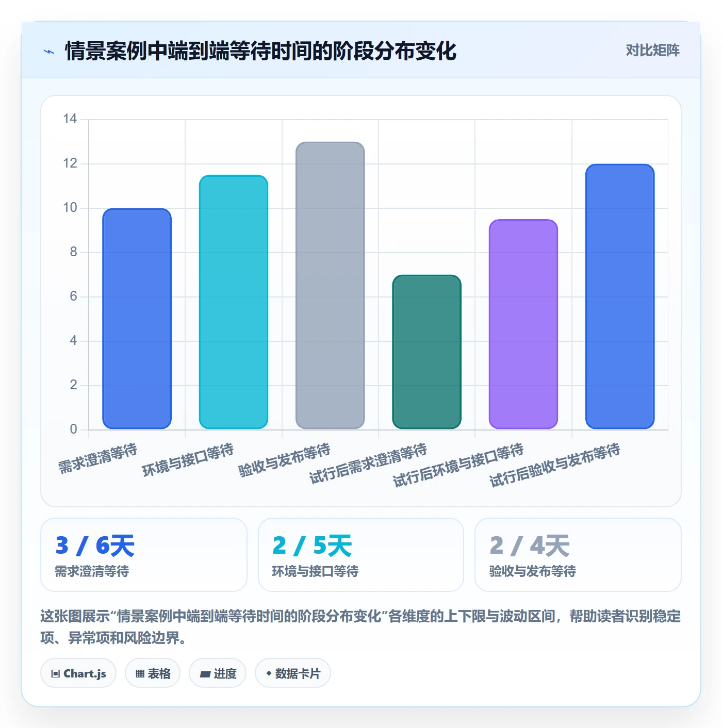
Task: Select the gray 验收与发布等待 bar
Action: (330, 286)
